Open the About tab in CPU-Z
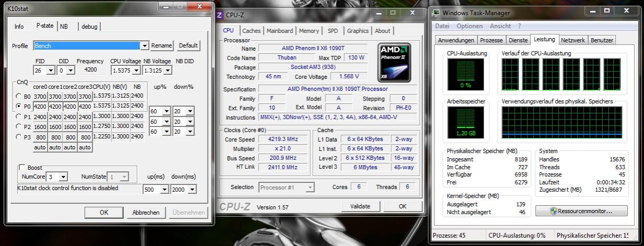This screenshot has width=644, height=246. (382, 31)
